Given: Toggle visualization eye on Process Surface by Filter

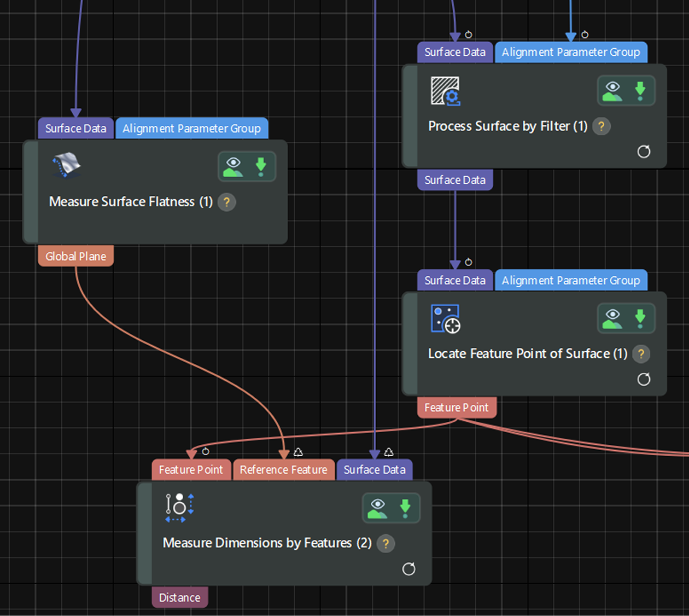Looking at the screenshot, I should pyautogui.click(x=612, y=91).
